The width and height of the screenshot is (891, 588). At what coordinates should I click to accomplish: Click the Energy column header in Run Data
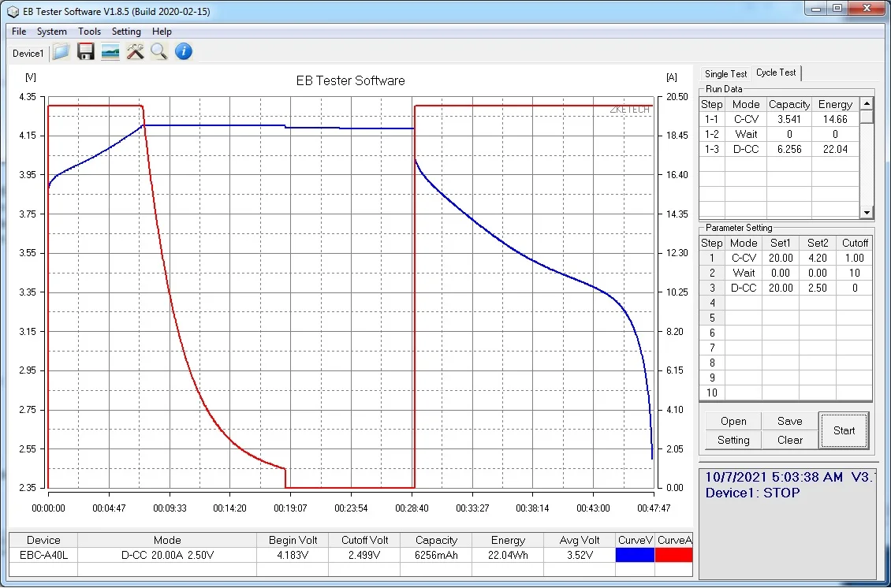pyautogui.click(x=835, y=105)
